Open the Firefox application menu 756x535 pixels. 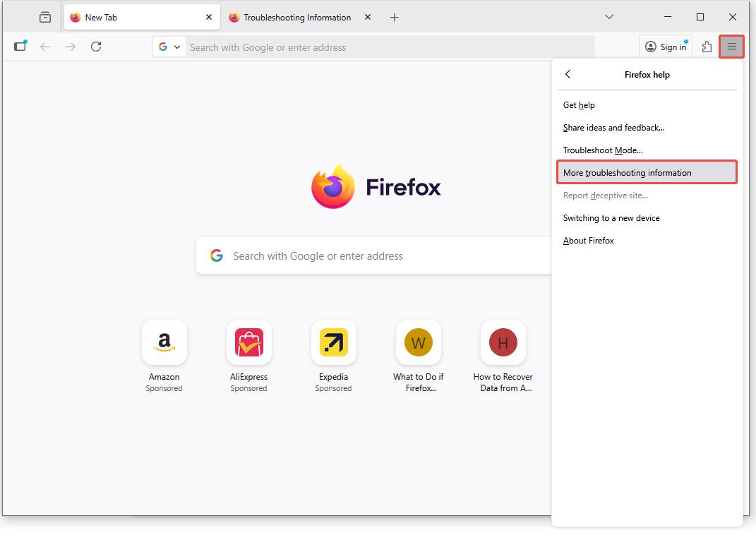pyautogui.click(x=731, y=46)
